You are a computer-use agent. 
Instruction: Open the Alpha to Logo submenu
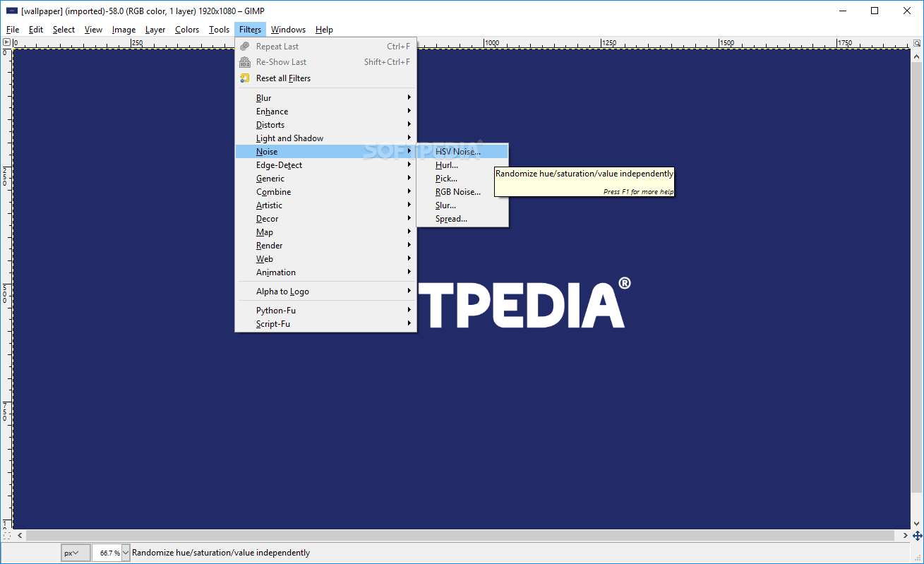point(326,292)
